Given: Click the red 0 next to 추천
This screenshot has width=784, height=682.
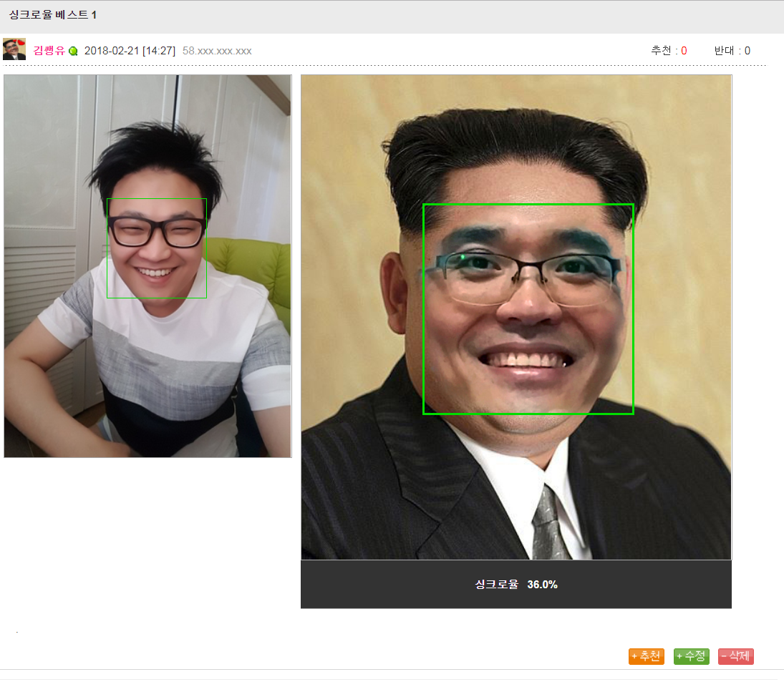Looking at the screenshot, I should pyautogui.click(x=684, y=51).
